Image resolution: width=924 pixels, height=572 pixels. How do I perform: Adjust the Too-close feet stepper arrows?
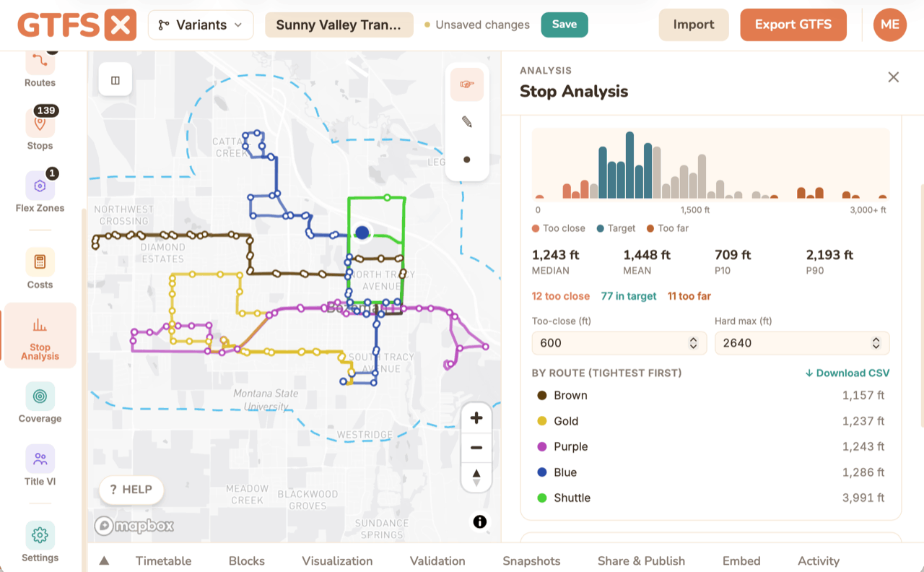(693, 343)
